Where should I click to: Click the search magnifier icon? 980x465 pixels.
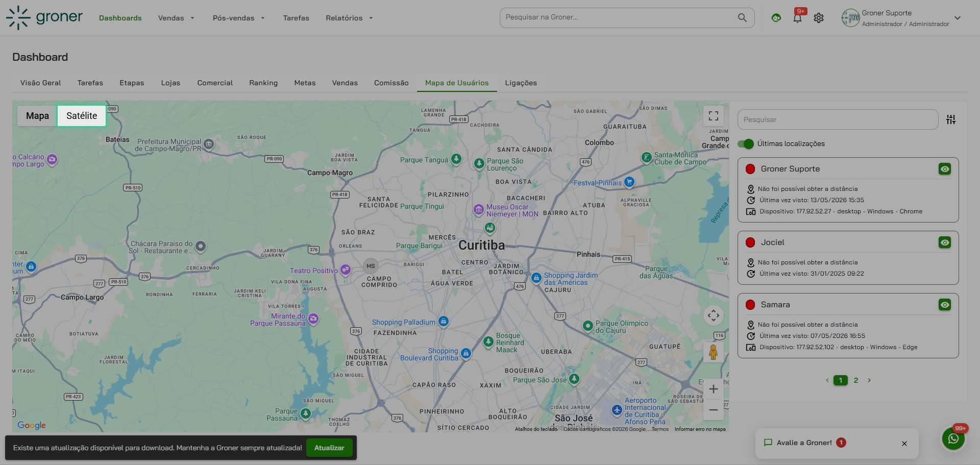pyautogui.click(x=742, y=18)
